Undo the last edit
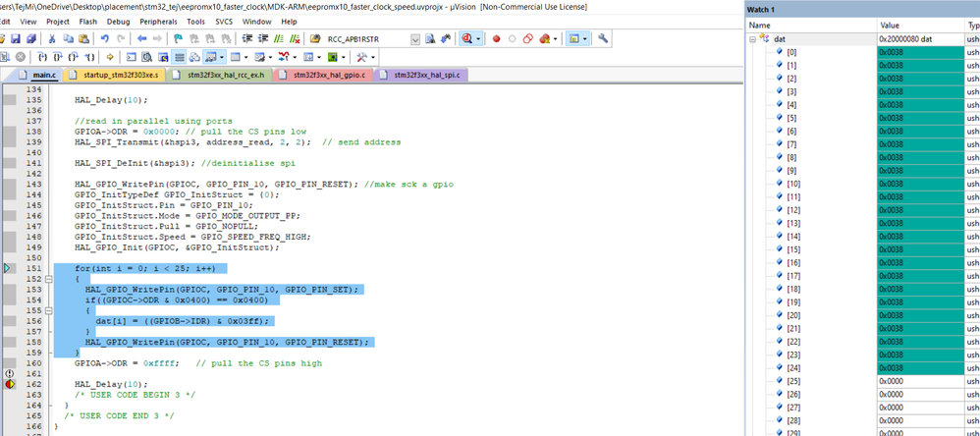This screenshot has width=980, height=436. (104, 38)
